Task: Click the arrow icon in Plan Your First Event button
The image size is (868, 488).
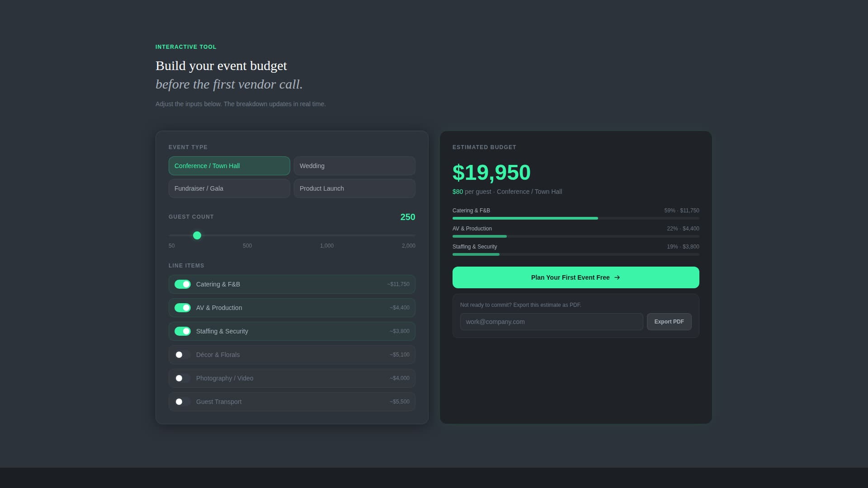Action: [617, 277]
